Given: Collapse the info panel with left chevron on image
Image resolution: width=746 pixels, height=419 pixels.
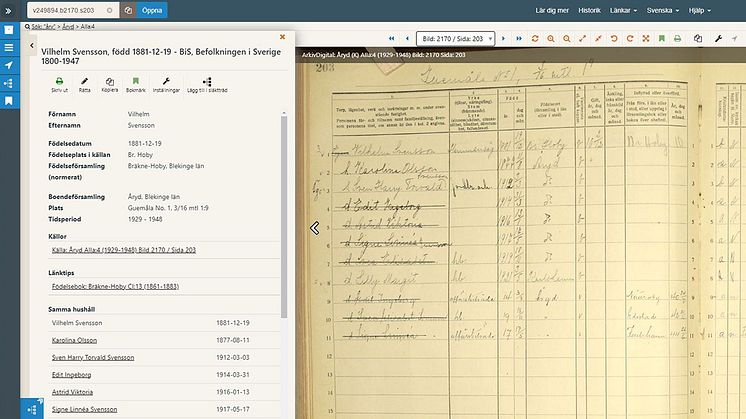Looking at the screenshot, I should tap(314, 228).
